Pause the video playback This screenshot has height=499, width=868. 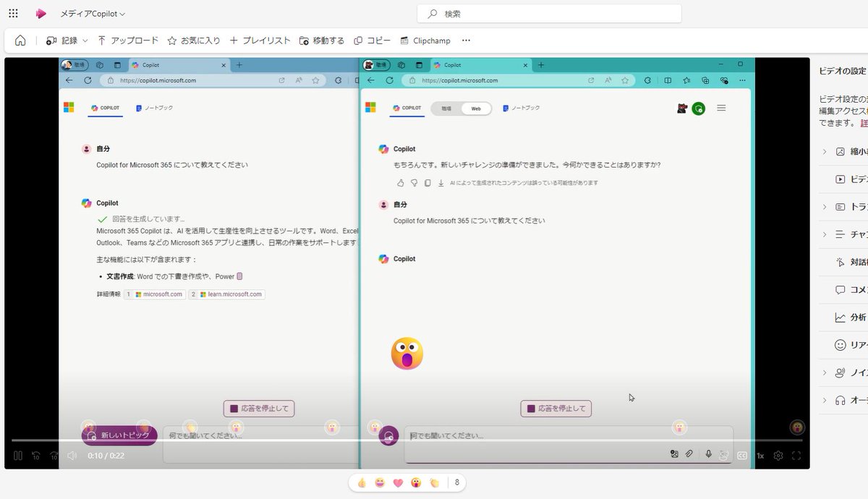pyautogui.click(x=18, y=456)
